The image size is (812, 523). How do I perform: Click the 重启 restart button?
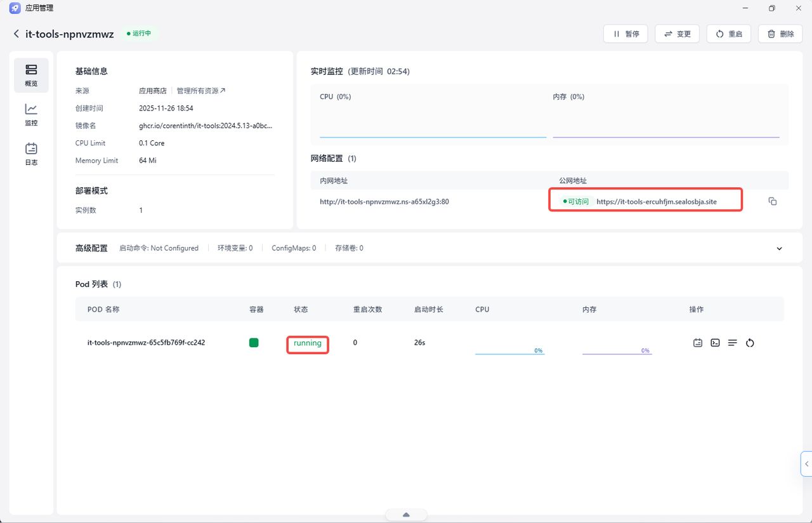pyautogui.click(x=729, y=34)
